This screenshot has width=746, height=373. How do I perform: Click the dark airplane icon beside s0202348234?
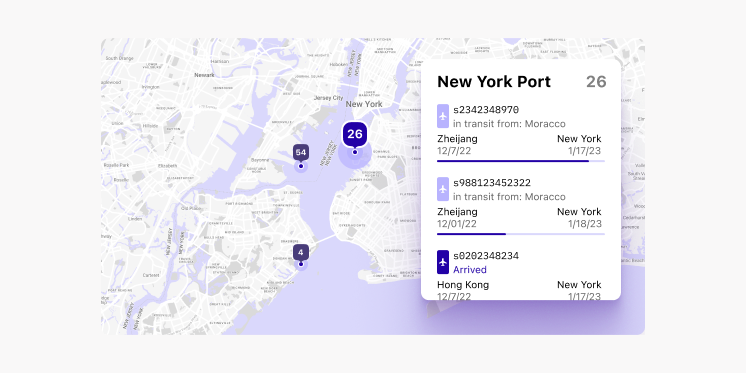coord(443,262)
